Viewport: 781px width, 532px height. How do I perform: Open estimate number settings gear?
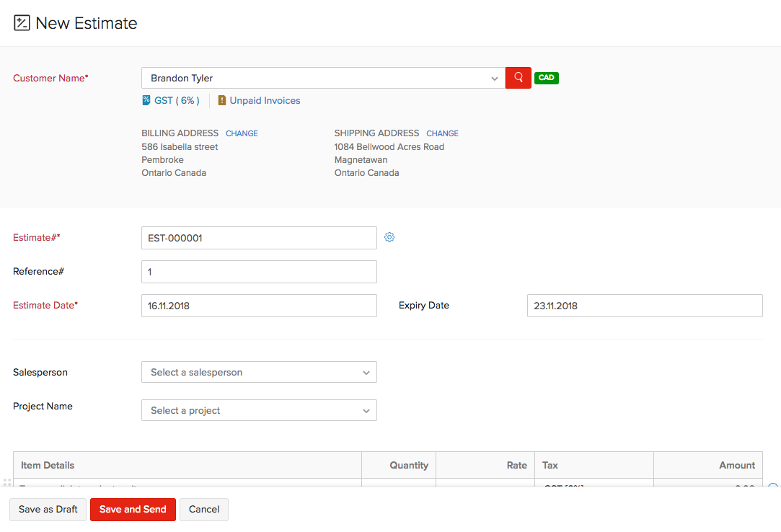coord(389,237)
